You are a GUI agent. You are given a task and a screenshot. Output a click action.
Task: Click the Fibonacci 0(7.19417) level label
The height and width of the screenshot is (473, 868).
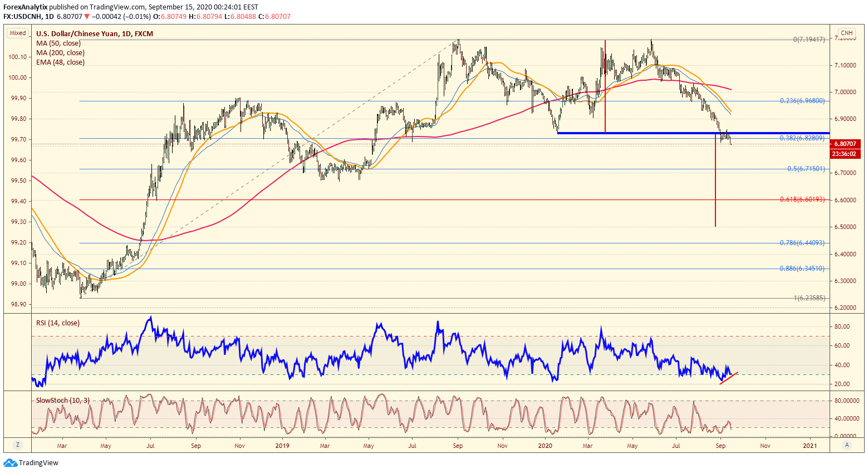tap(809, 40)
